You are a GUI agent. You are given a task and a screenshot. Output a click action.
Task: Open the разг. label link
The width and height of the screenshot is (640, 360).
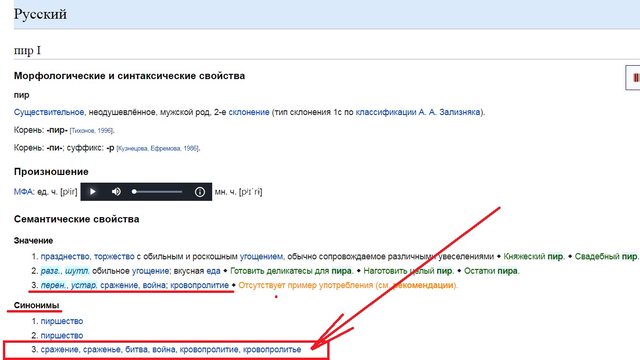click(51, 271)
